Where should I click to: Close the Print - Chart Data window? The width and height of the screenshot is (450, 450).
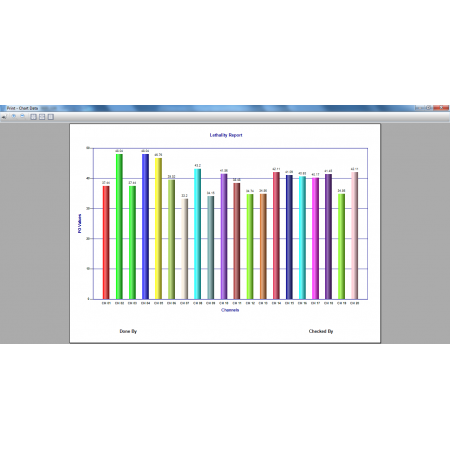pos(441,108)
